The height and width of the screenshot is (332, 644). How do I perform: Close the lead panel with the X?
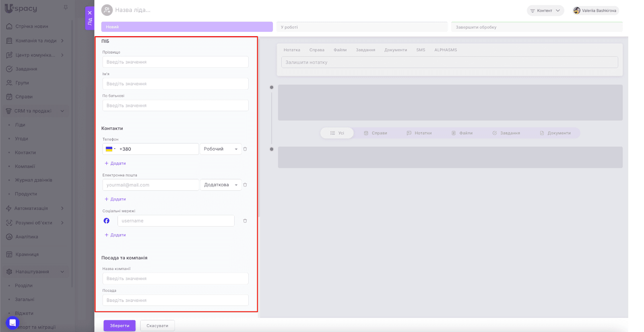[90, 13]
